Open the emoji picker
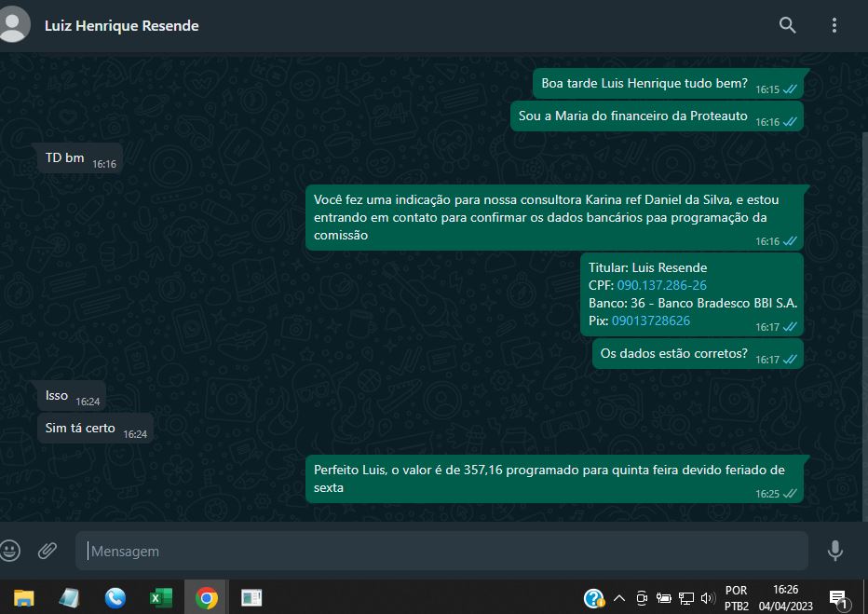This screenshot has height=614, width=868. click(11, 551)
